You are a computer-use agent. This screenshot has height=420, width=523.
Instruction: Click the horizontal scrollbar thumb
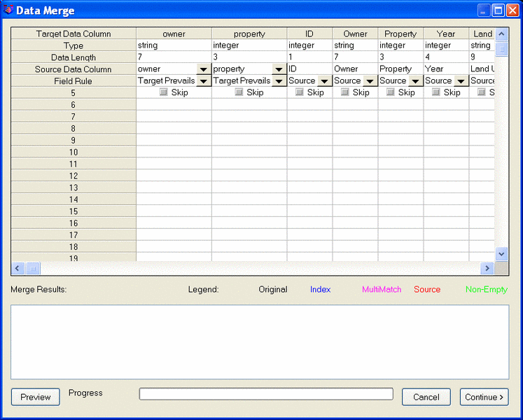33,268
